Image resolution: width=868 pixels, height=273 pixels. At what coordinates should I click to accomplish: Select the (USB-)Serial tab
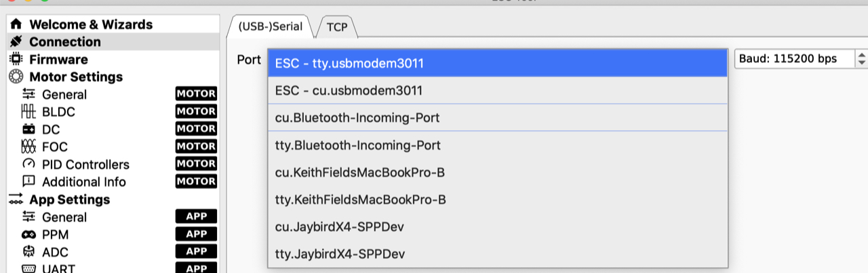pos(271,27)
